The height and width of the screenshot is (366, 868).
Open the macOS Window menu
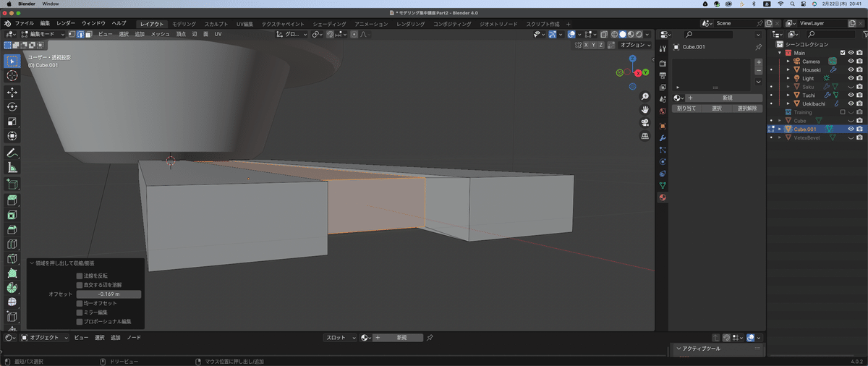(51, 4)
